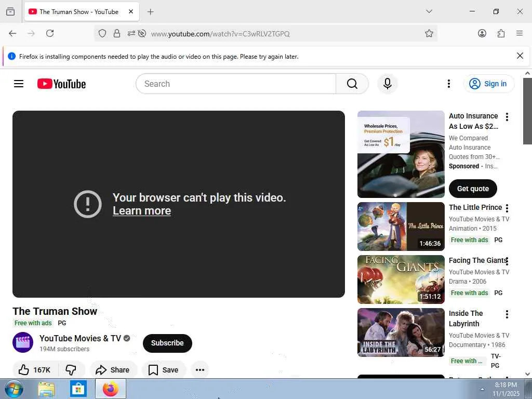
Task: Open File Explorer from the taskbar
Action: [46, 389]
